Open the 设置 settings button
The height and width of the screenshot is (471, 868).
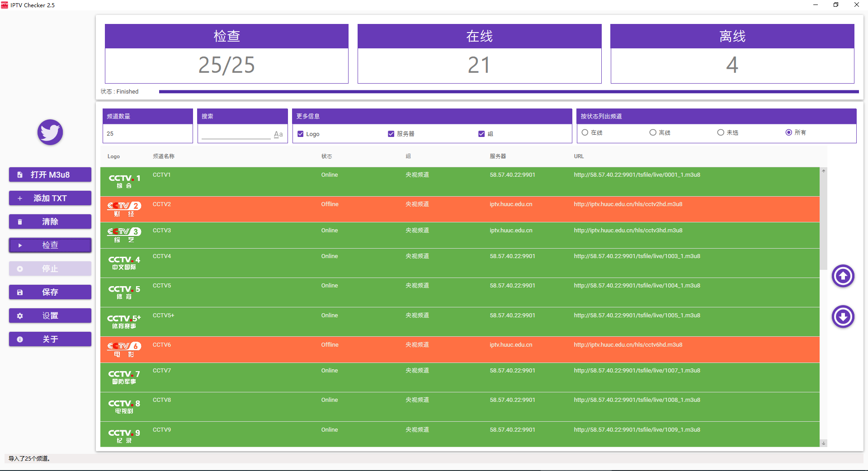coord(50,316)
